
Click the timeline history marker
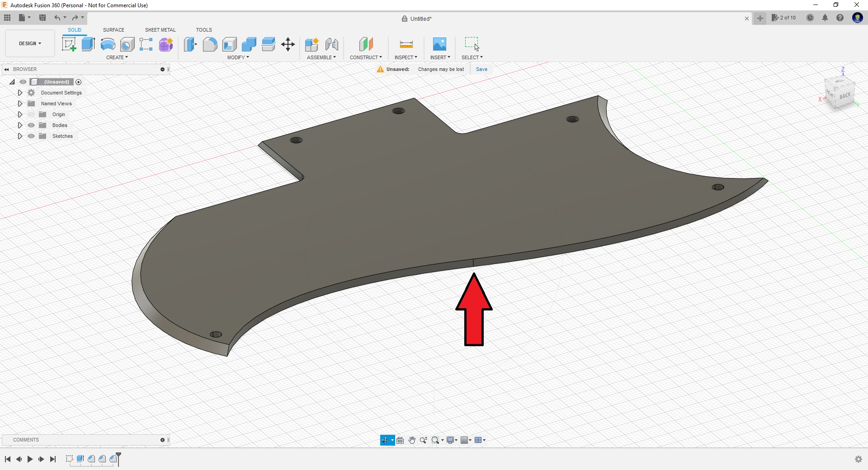point(118,459)
